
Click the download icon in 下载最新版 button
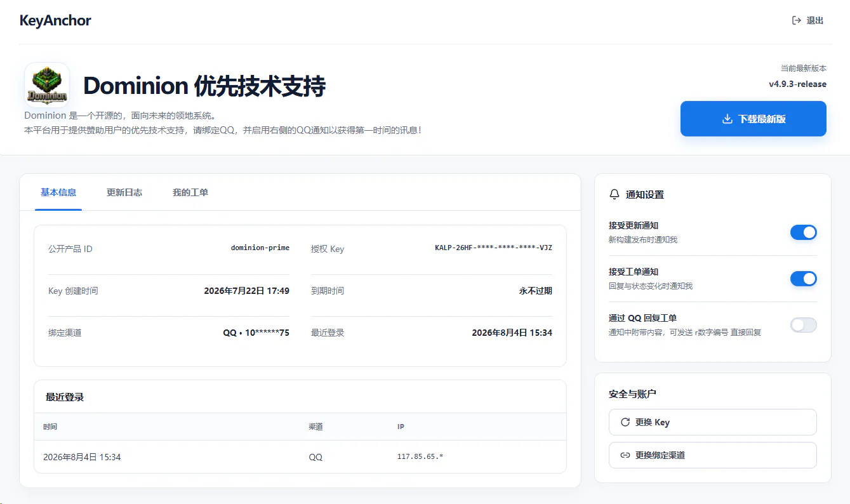pos(727,119)
